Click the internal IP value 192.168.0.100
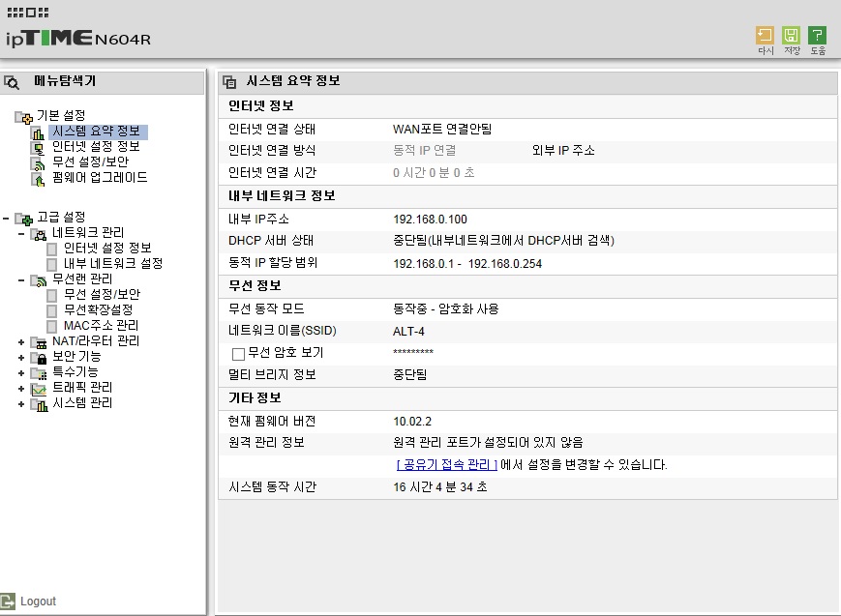Screen dimensions: 841x616 [430, 220]
